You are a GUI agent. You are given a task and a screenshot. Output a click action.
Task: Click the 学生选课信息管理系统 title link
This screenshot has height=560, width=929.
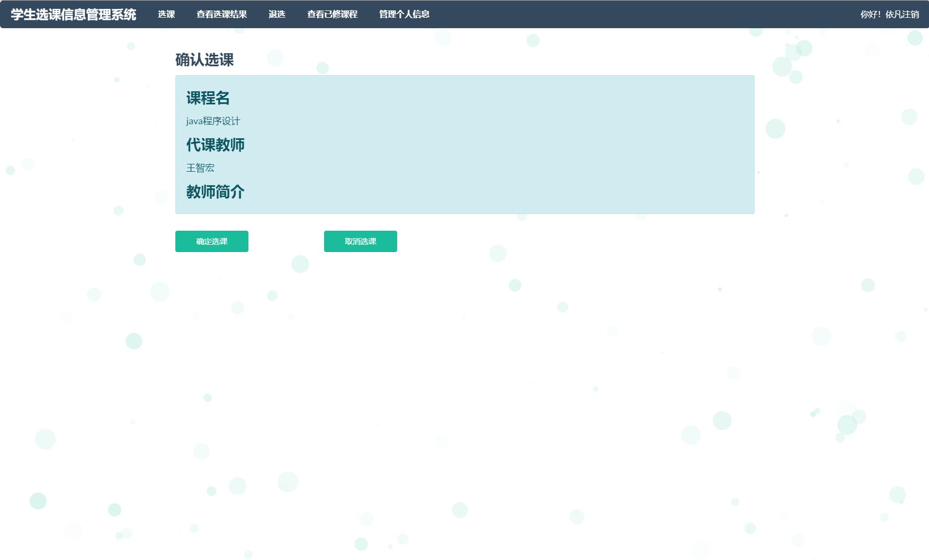(x=71, y=14)
